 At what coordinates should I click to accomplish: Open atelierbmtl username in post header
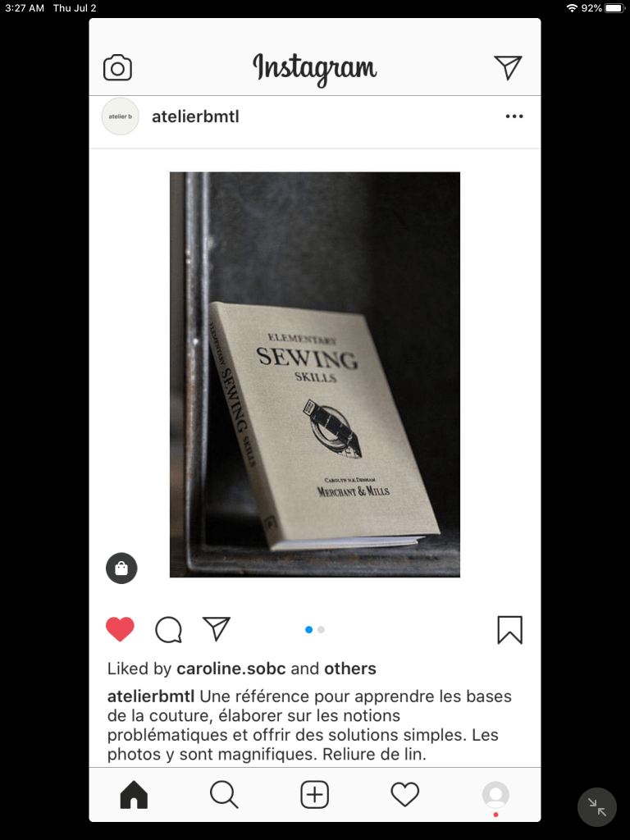pos(195,116)
